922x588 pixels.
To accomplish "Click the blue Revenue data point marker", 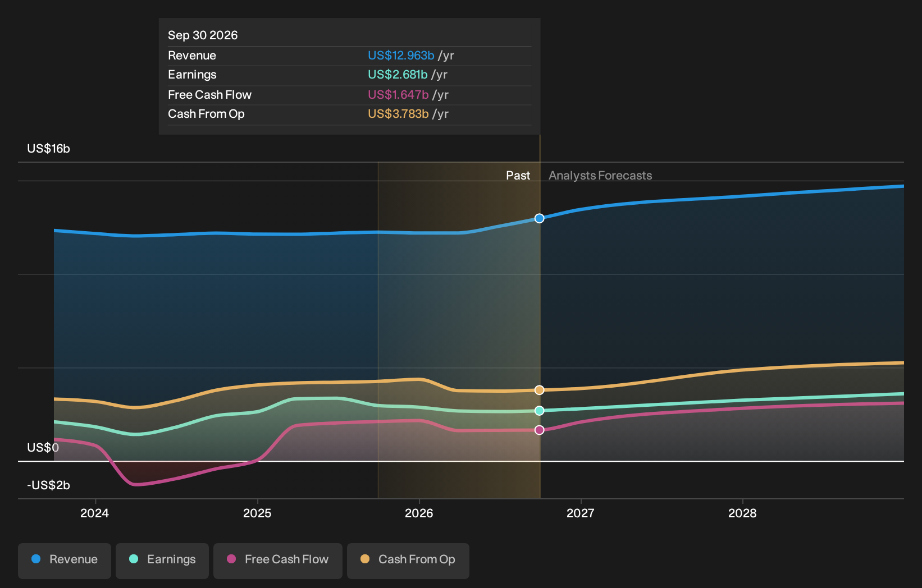I will (x=539, y=218).
